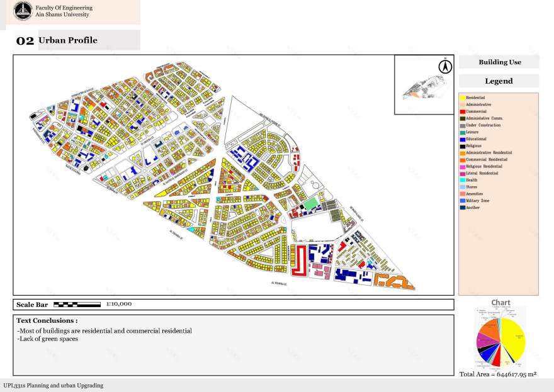Click the scale bar graphic
This screenshot has width=554, height=392.
[77, 305]
